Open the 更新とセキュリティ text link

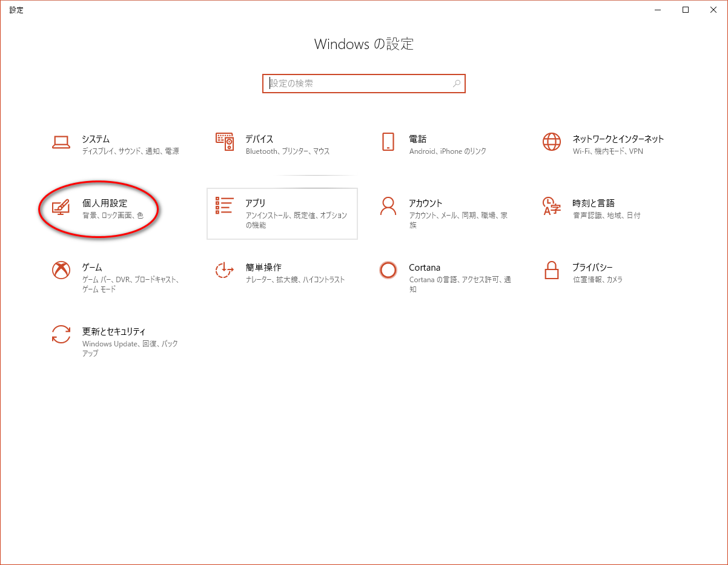114,331
